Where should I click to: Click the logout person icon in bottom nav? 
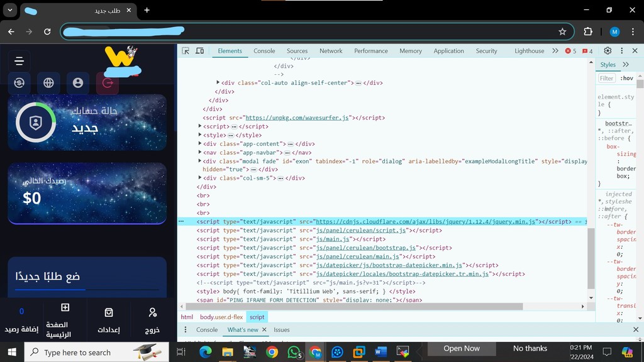[152, 313]
